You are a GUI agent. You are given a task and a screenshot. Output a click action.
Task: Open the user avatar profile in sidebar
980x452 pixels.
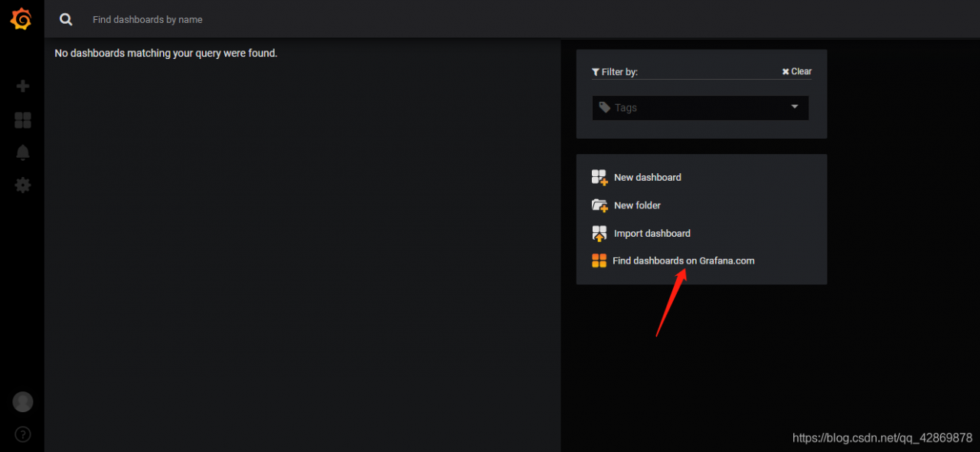click(x=23, y=401)
